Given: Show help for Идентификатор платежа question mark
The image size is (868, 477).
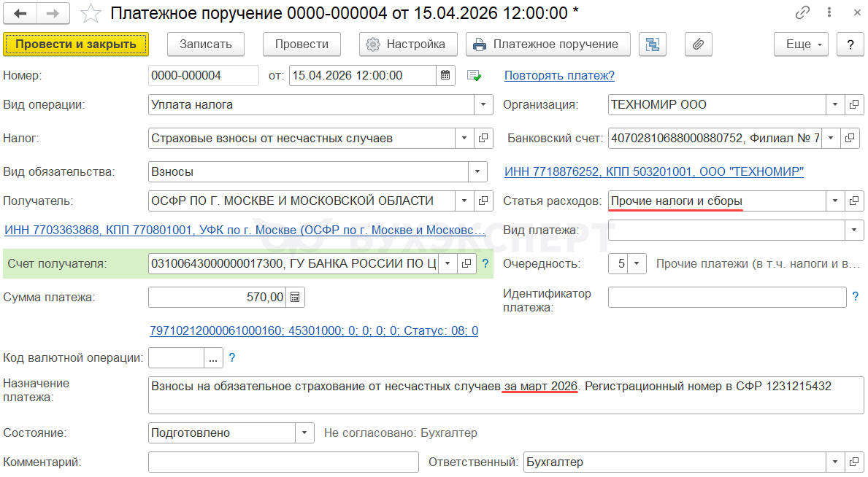Looking at the screenshot, I should 856,297.
